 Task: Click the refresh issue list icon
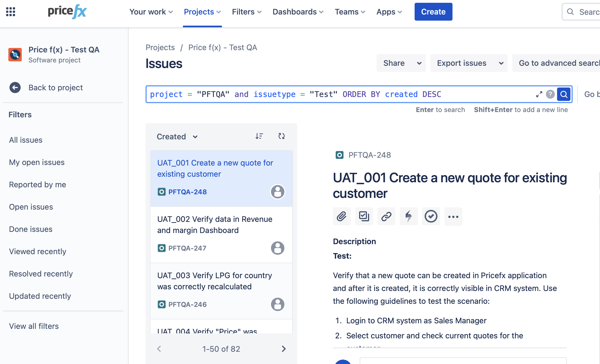[x=281, y=136]
